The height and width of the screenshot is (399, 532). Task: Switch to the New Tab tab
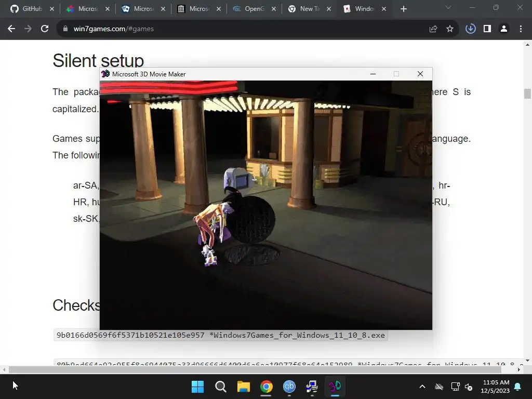click(305, 9)
